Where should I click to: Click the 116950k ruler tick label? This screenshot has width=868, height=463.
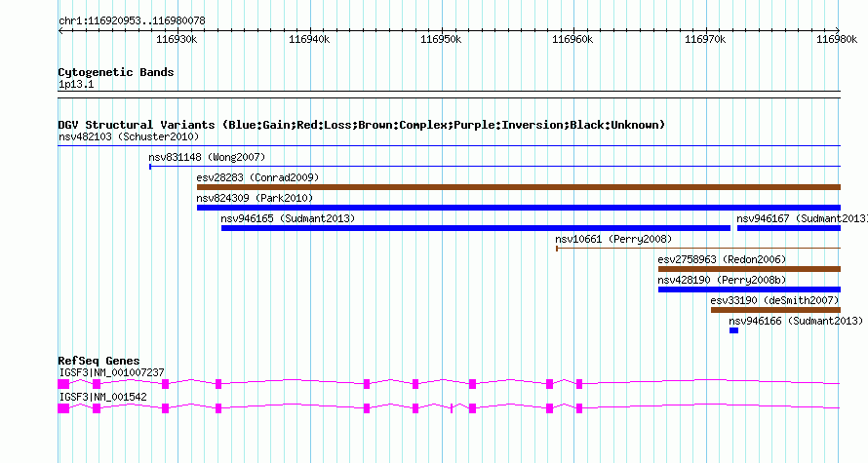pyautogui.click(x=441, y=39)
